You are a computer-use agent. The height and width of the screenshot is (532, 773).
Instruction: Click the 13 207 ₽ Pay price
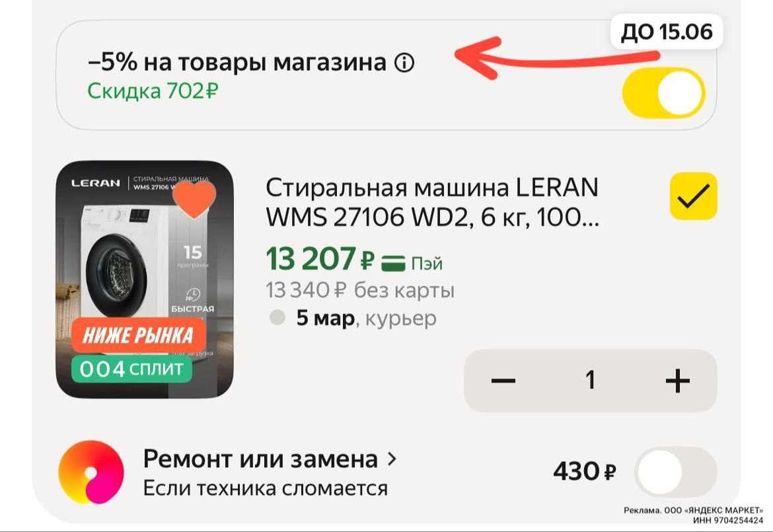(x=320, y=259)
